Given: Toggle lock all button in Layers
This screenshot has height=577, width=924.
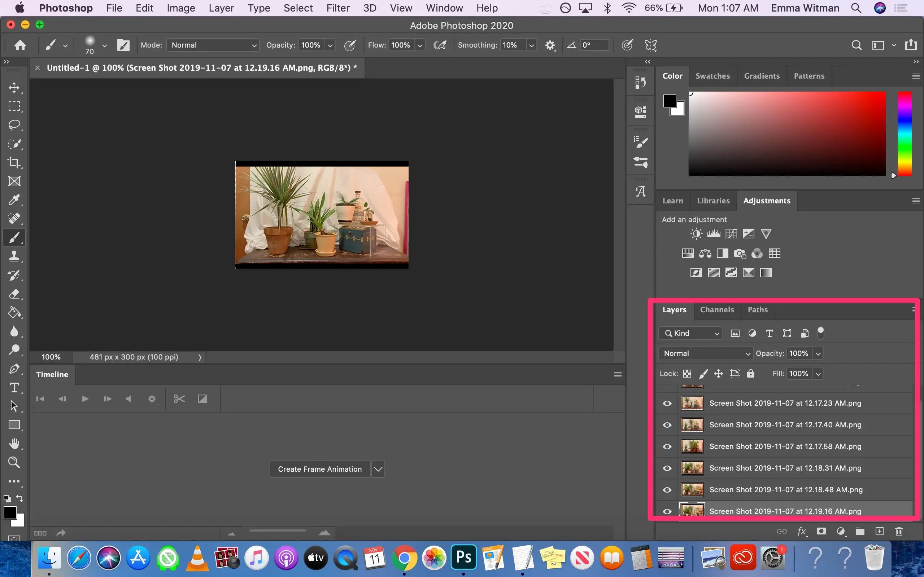Looking at the screenshot, I should [751, 374].
